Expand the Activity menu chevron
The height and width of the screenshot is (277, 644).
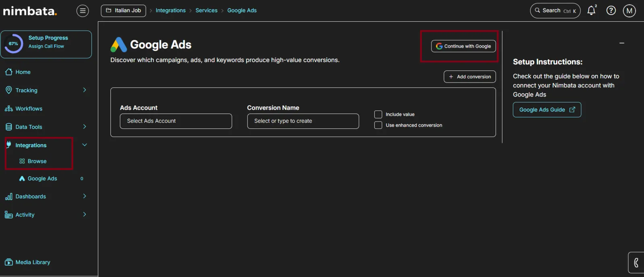click(85, 215)
